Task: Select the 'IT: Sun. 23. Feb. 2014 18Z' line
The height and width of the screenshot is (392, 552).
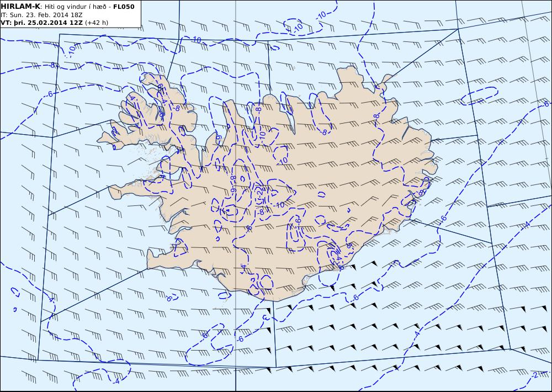Action: pos(41,15)
